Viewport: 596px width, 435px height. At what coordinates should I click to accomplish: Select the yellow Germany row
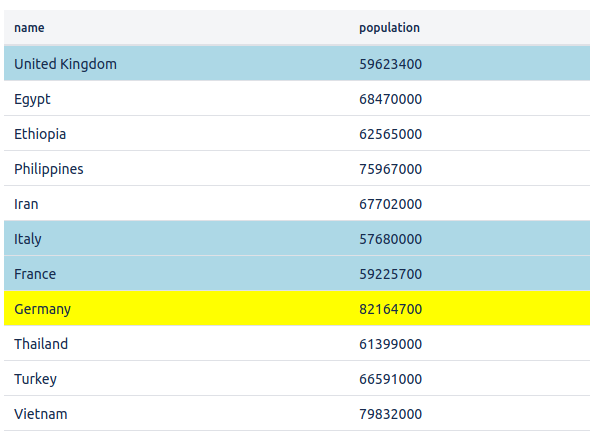[x=297, y=309]
